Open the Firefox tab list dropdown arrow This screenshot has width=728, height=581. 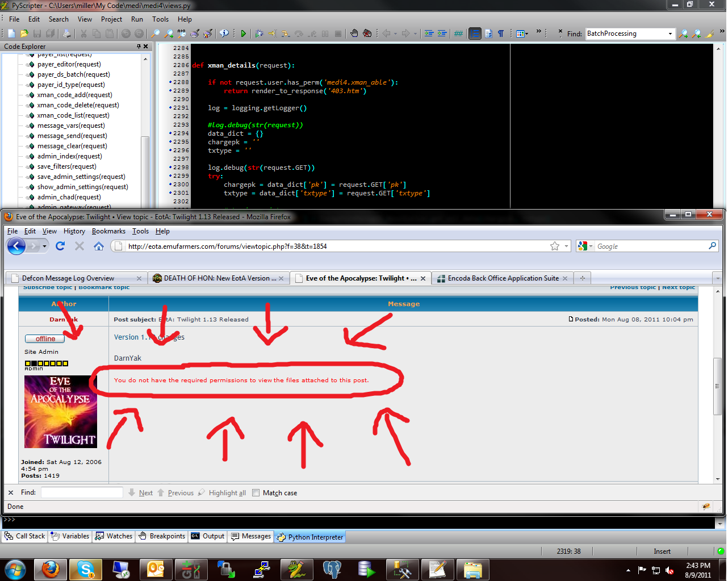717,278
